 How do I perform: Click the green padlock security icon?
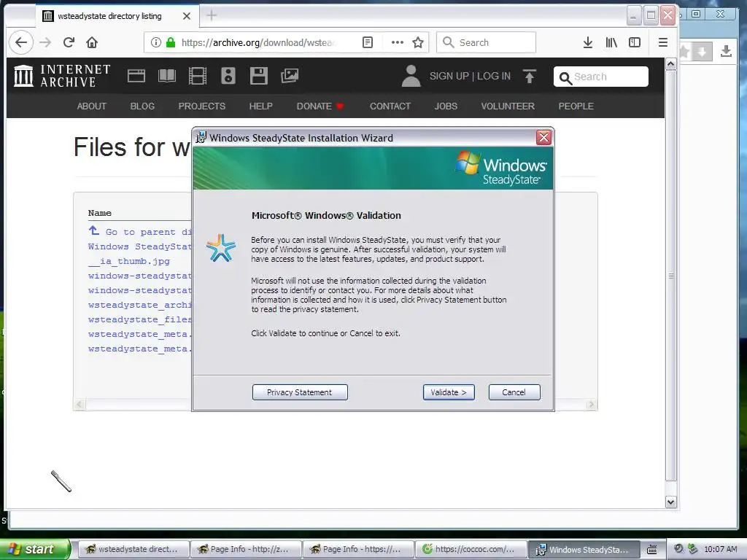click(x=171, y=42)
